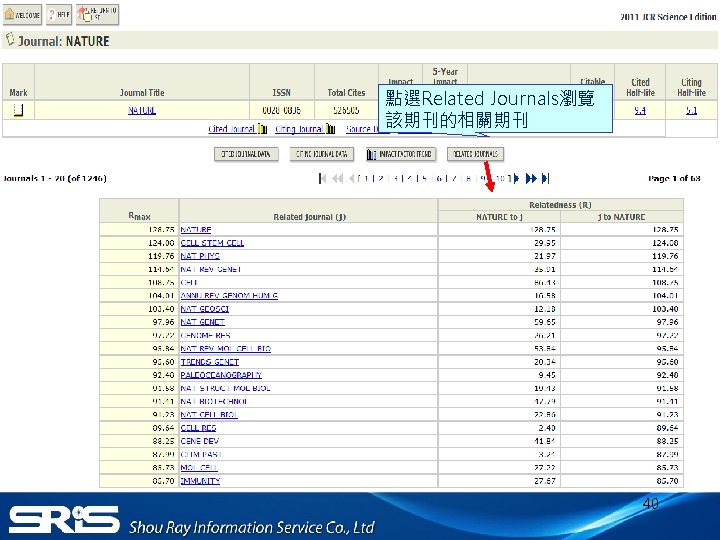720x540 pixels.
Task: Open the NAT GEOSCI journal link
Action: [204, 309]
